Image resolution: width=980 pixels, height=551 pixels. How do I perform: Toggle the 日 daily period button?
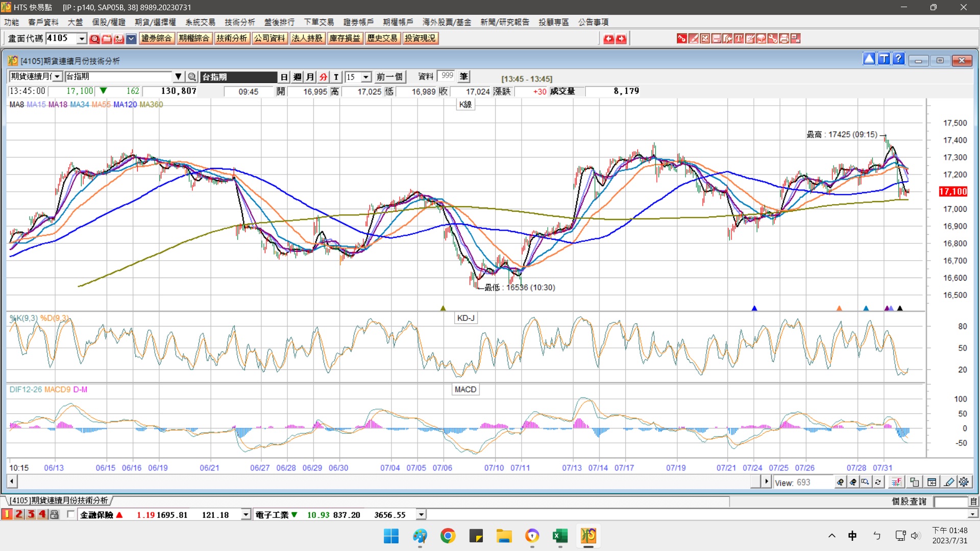284,77
